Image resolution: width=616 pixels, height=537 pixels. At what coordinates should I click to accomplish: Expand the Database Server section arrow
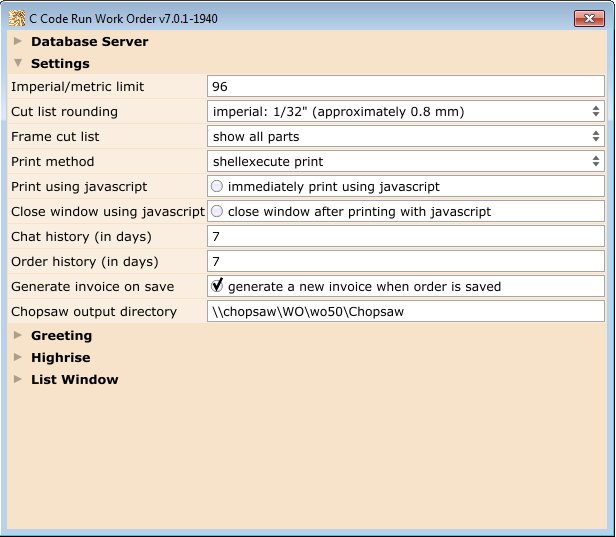pyautogui.click(x=18, y=42)
